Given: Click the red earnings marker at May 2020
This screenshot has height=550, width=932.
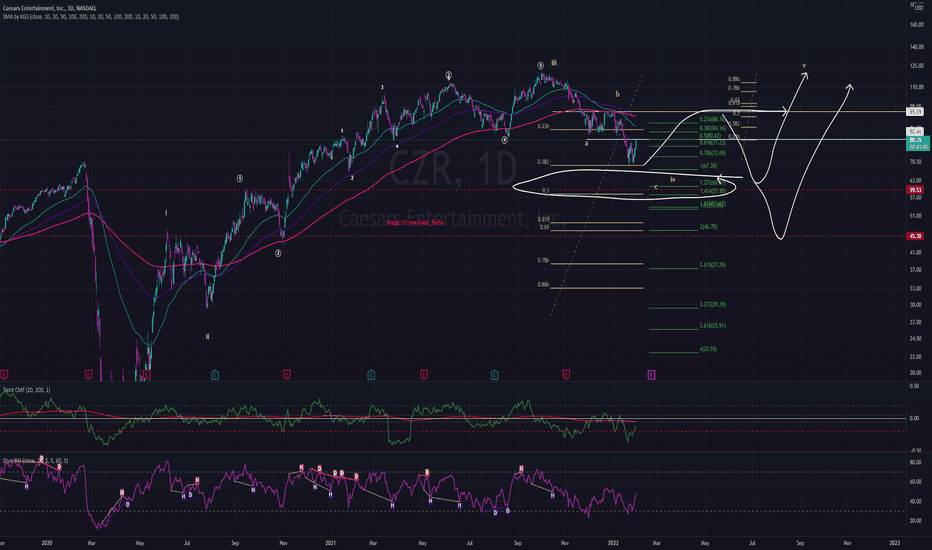Looking at the screenshot, I should point(147,375).
